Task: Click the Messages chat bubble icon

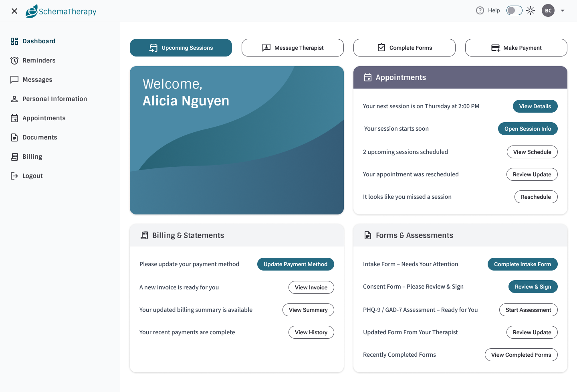Action: 14,80
